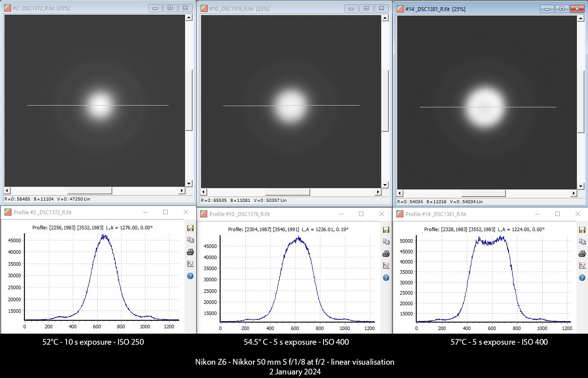Open the window icon menu of #14 _DSC1381_R.fit
The height and width of the screenshot is (378, 588).
pos(400,9)
